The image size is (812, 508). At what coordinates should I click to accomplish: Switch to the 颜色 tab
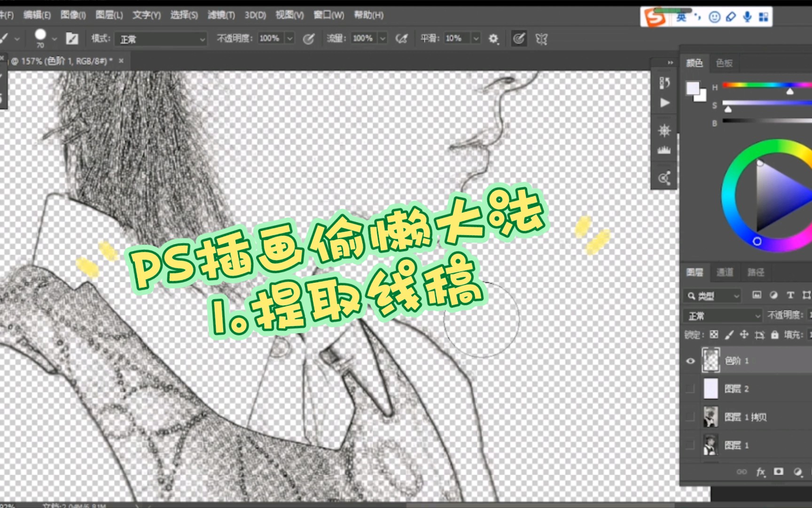coord(695,63)
